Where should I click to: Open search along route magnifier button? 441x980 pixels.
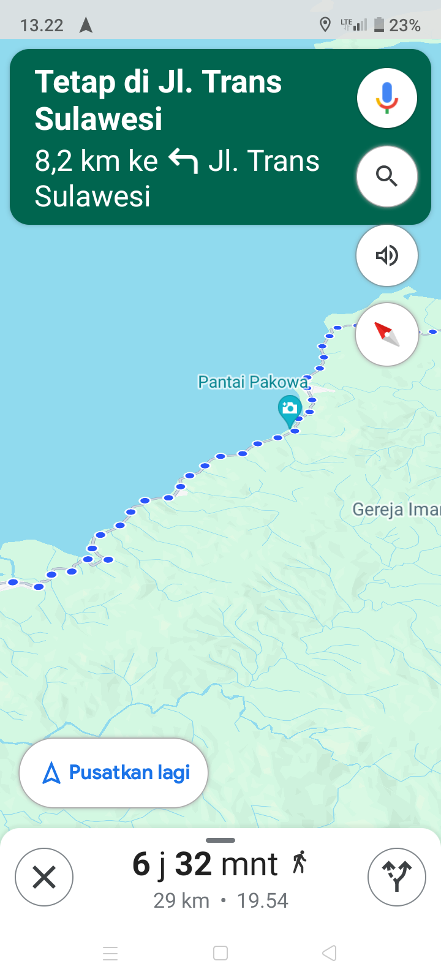[x=387, y=176]
